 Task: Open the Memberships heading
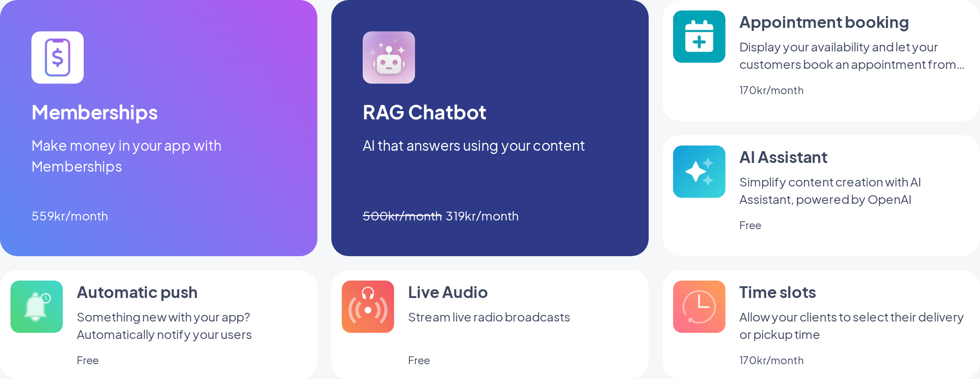(95, 112)
